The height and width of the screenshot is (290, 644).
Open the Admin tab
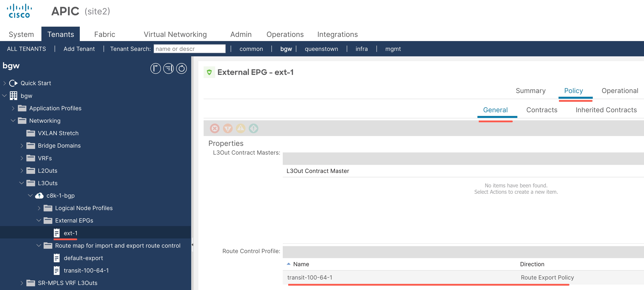[241, 34]
